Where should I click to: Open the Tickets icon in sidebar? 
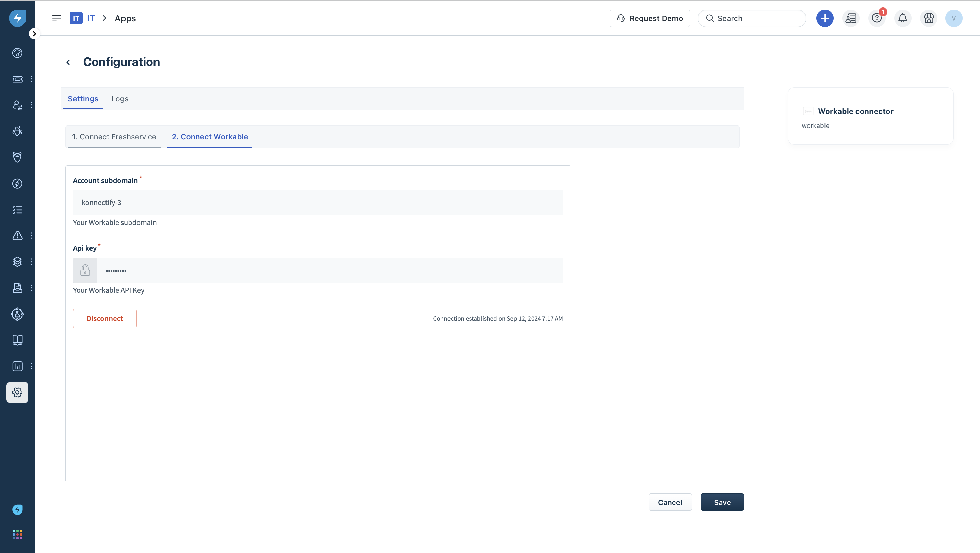(x=17, y=79)
